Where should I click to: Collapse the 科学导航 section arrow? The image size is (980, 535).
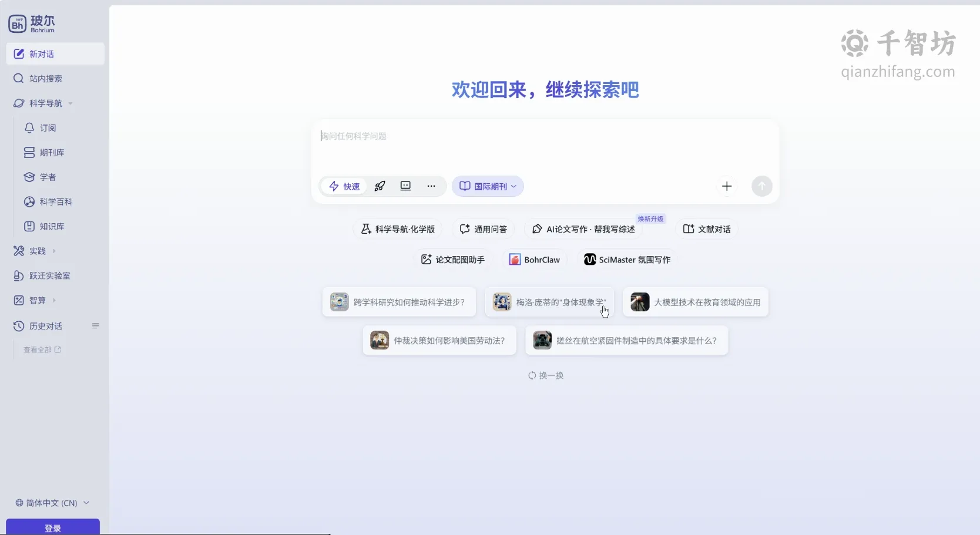click(x=71, y=103)
